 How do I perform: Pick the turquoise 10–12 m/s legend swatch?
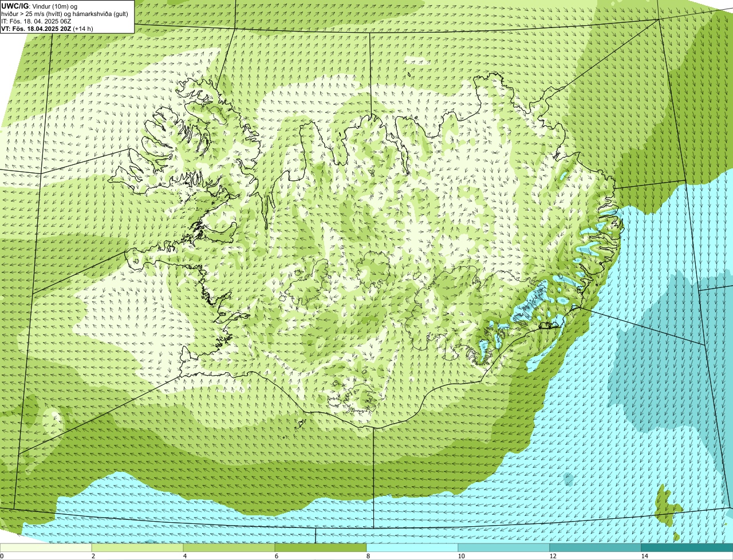[504, 547]
